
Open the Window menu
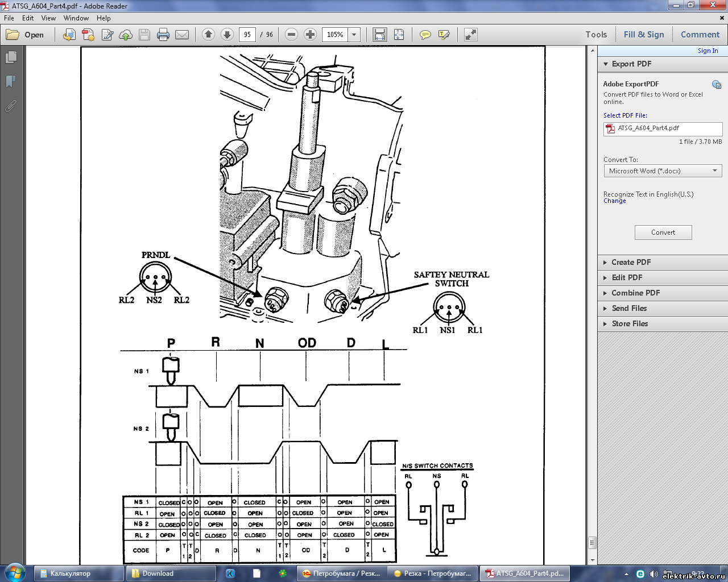click(x=76, y=18)
